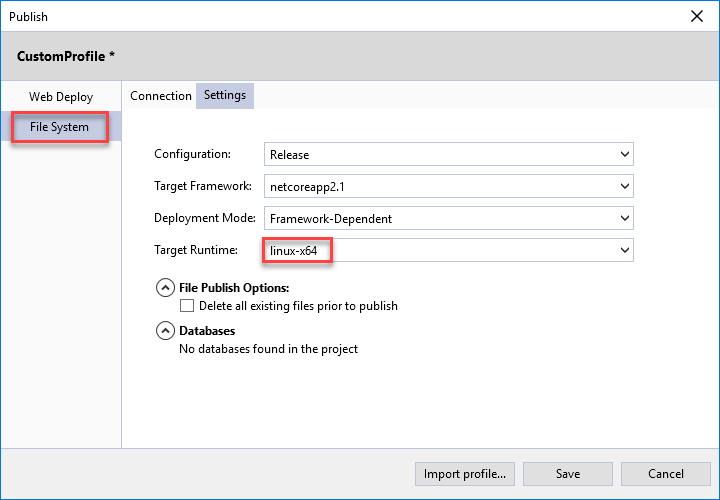The width and height of the screenshot is (720, 500).
Task: Choose Web Deploy publish method
Action: pyautogui.click(x=61, y=97)
